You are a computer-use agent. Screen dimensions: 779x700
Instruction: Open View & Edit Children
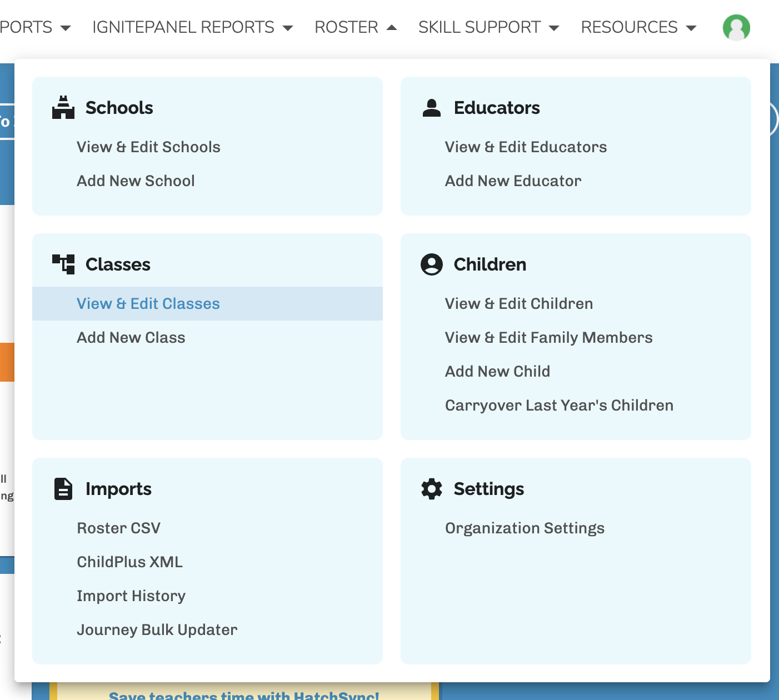pyautogui.click(x=519, y=304)
